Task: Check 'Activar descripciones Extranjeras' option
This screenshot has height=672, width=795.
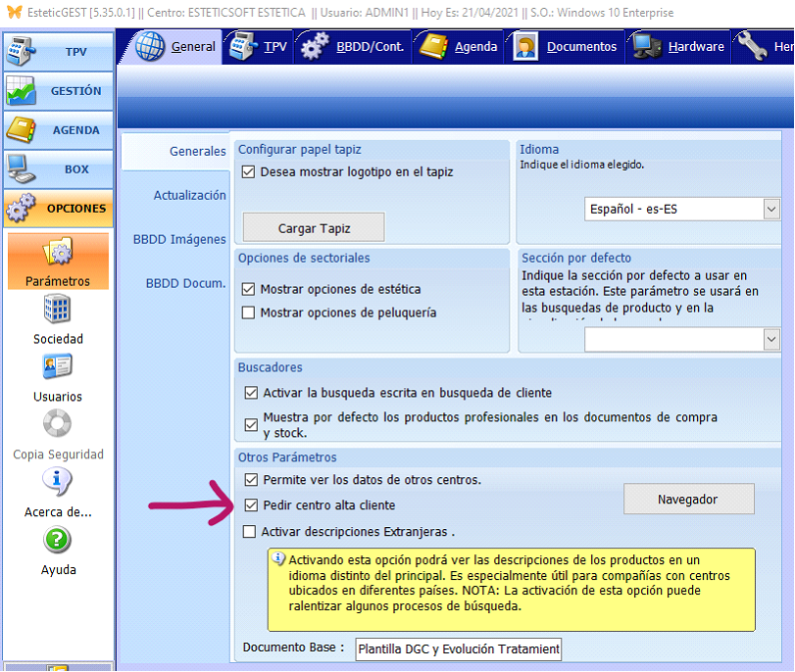Action: tap(249, 532)
